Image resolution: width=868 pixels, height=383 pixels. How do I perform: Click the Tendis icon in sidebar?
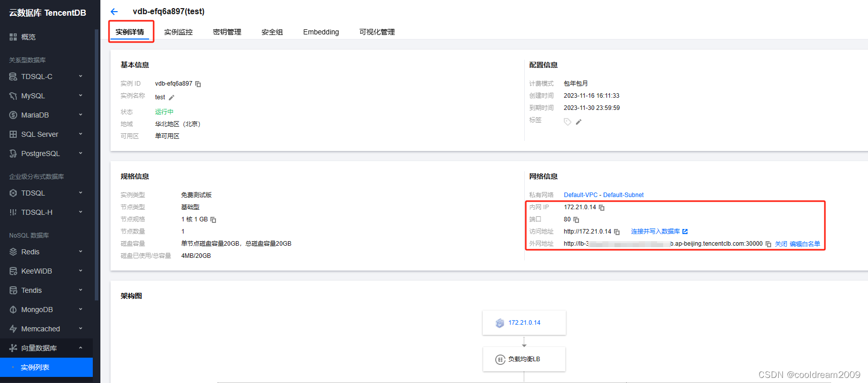coord(13,290)
